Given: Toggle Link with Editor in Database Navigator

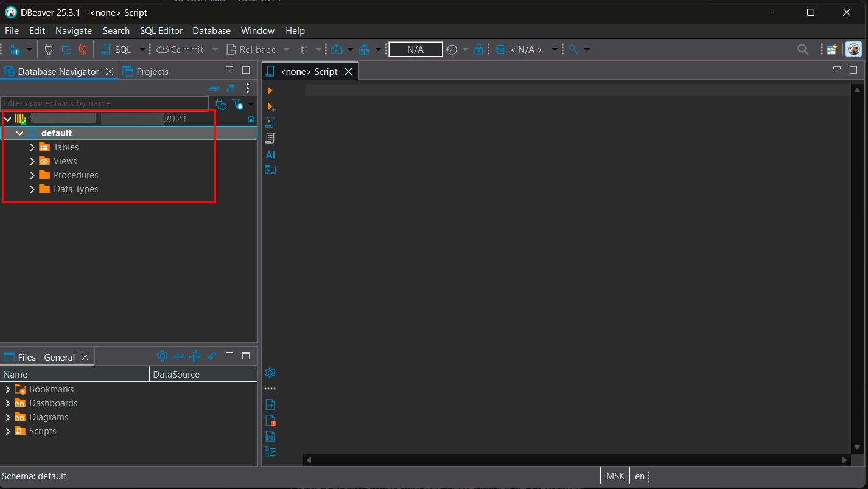Looking at the screenshot, I should [x=231, y=89].
